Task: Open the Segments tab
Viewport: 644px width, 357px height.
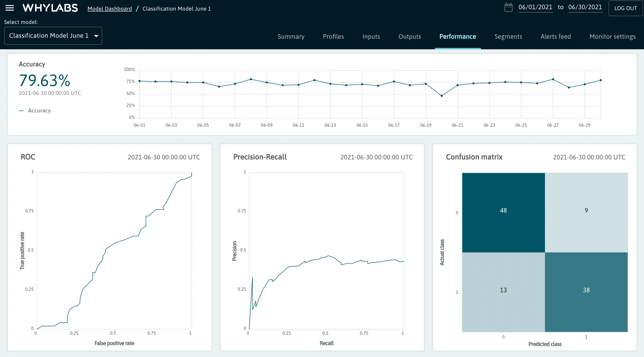Action: pos(508,36)
